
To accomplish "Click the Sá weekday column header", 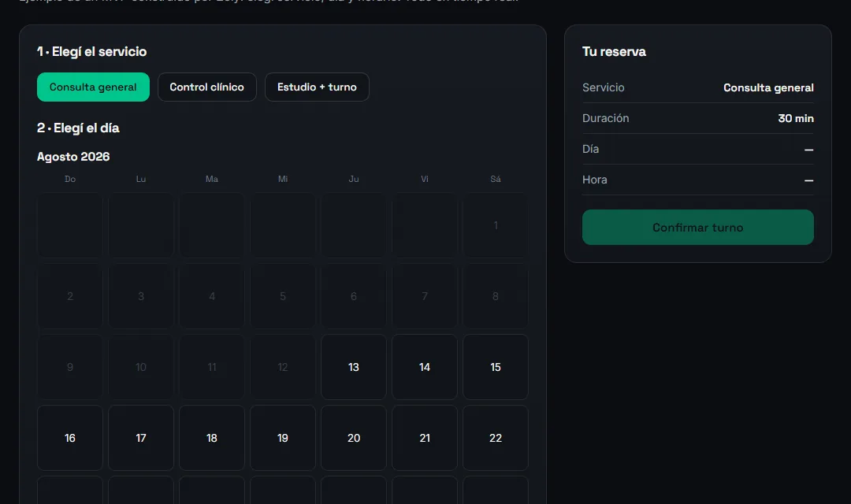I will (x=496, y=179).
